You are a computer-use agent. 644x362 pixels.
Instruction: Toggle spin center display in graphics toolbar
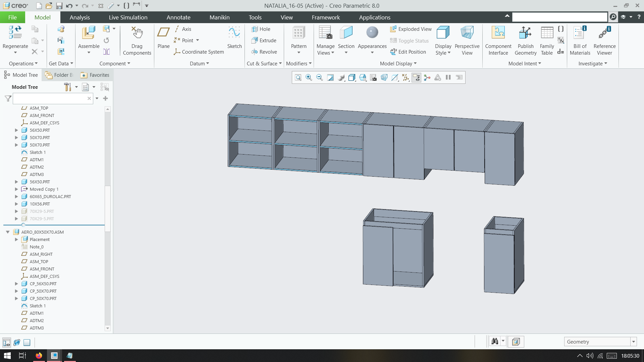pos(427,77)
